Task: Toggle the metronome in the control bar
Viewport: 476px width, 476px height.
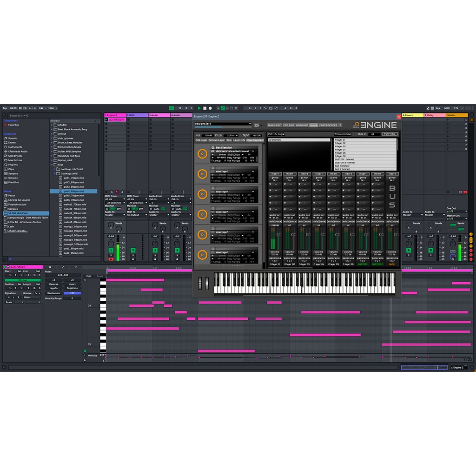Action: [41, 108]
